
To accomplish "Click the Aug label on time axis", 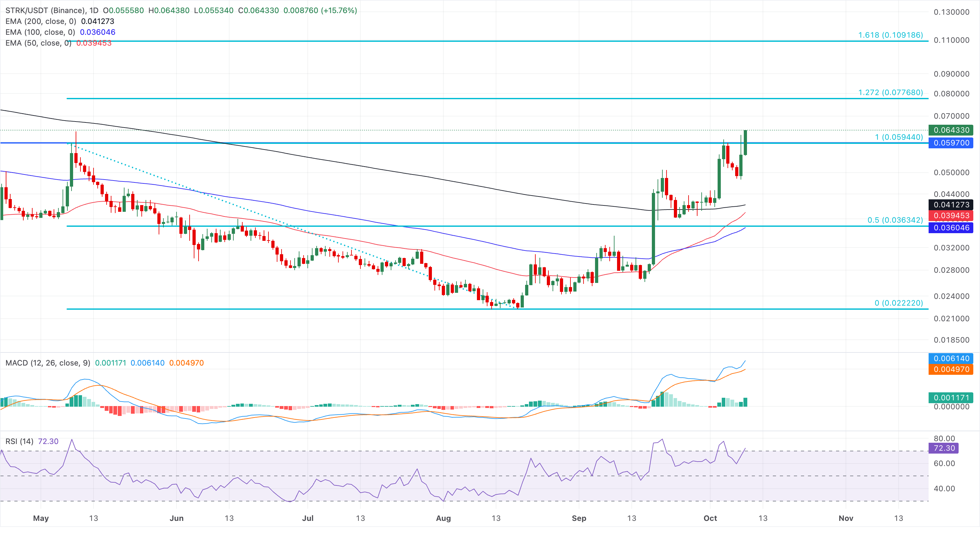I will 443,518.
